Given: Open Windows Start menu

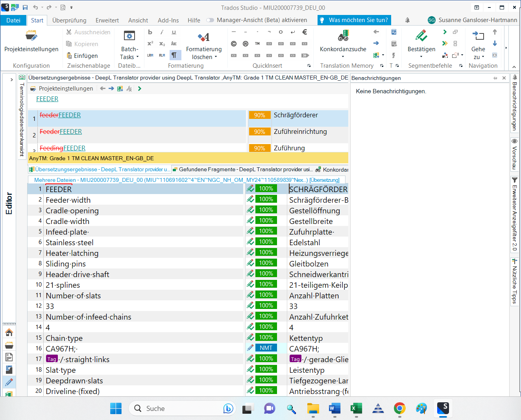Looking at the screenshot, I should tap(116, 409).
